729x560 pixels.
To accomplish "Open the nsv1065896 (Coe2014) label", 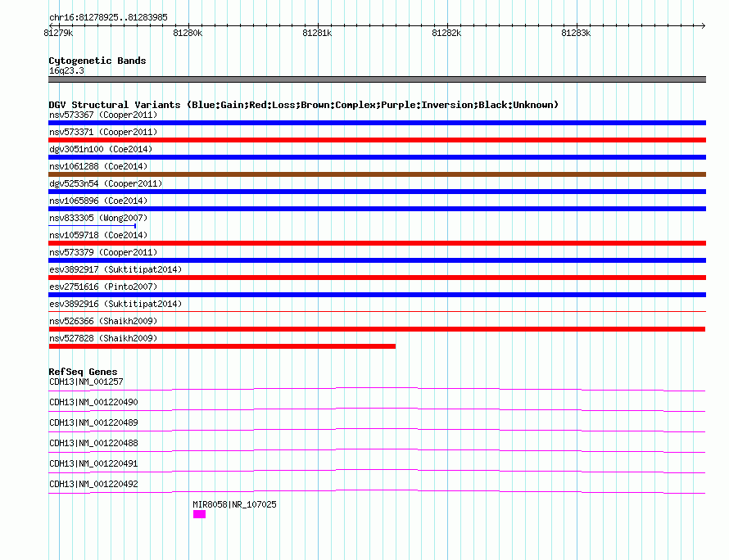I will pyautogui.click(x=98, y=201).
